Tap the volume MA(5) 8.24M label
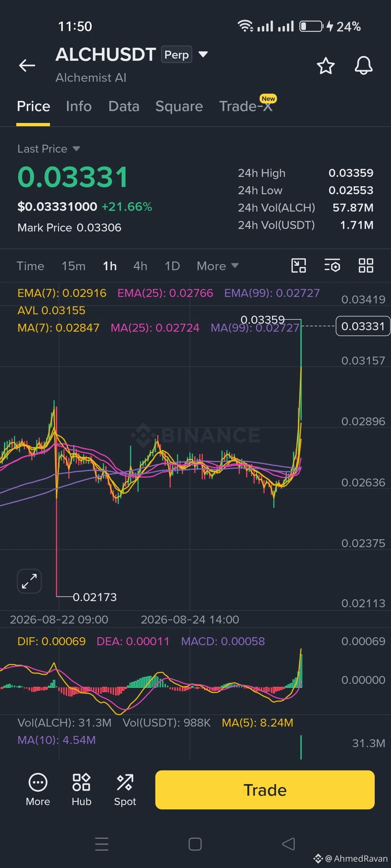Image resolution: width=391 pixels, height=868 pixels. coord(257,723)
